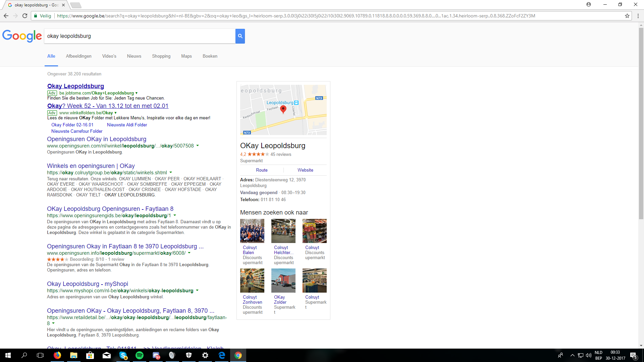The height and width of the screenshot is (362, 644).
Task: Click the Chrome user profile icon
Action: (588, 5)
